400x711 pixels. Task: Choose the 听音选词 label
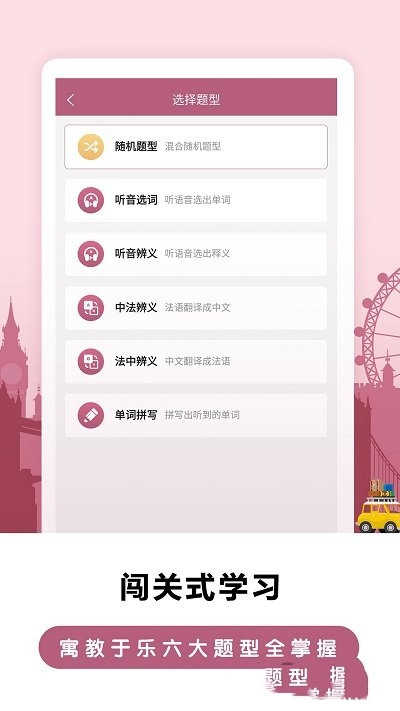[x=136, y=200]
